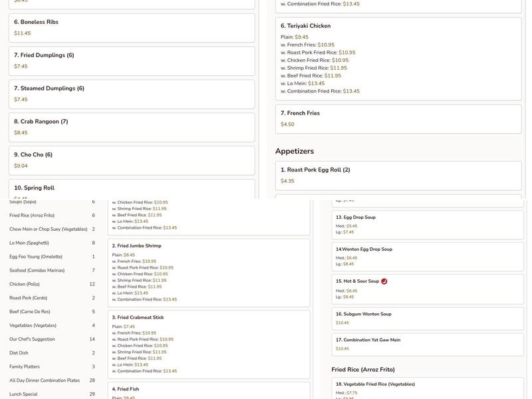The height and width of the screenshot is (399, 532).
Task: Open the Lunch Special category
Action: coord(23,394)
